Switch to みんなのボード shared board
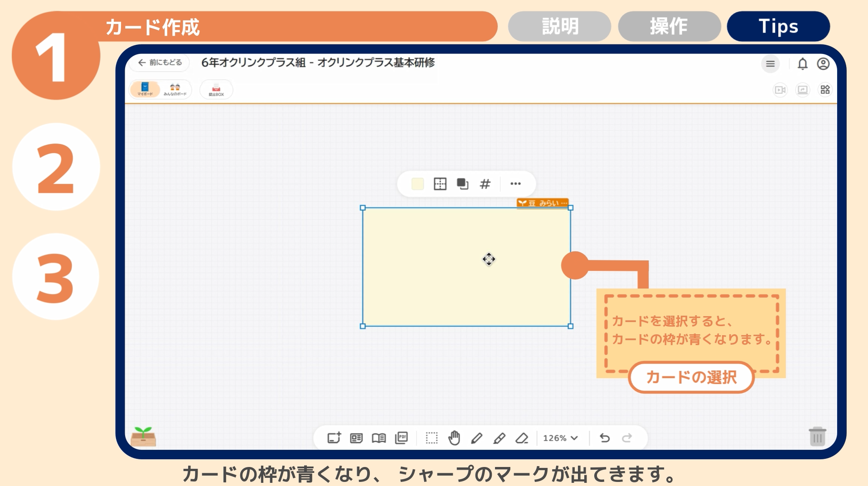This screenshot has height=486, width=868. click(175, 89)
